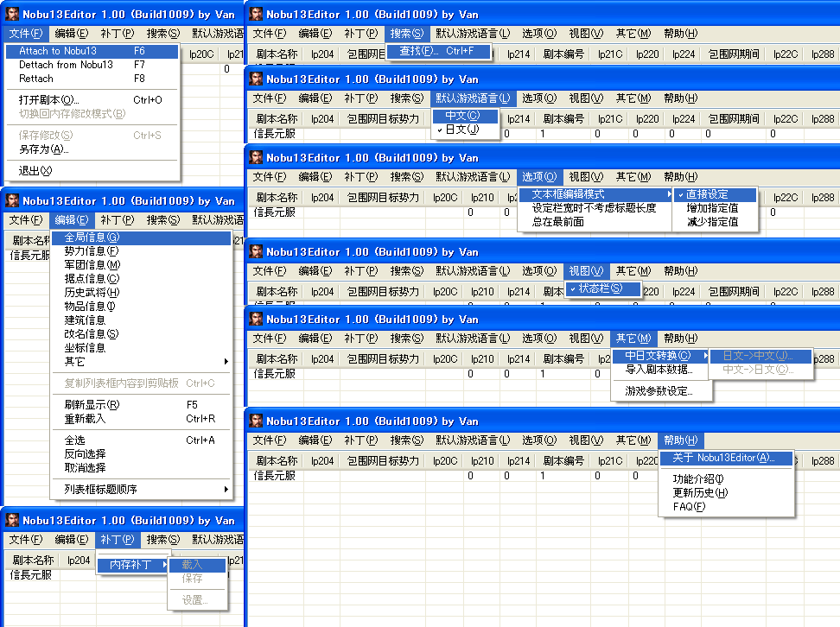The height and width of the screenshot is (627, 840).
Task: Open 坐标信息 entry
Action: [x=142, y=348]
